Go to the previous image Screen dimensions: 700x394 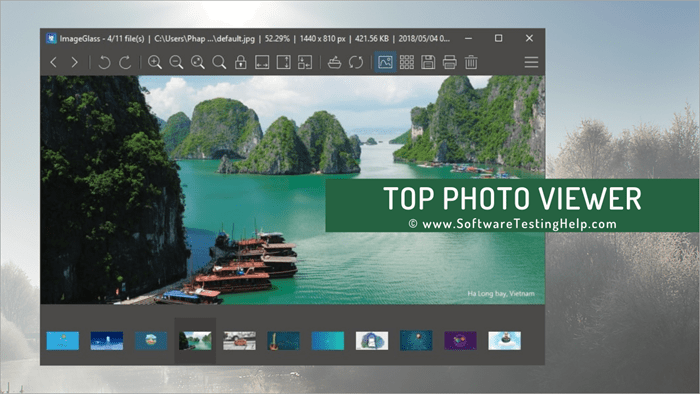[x=54, y=62]
